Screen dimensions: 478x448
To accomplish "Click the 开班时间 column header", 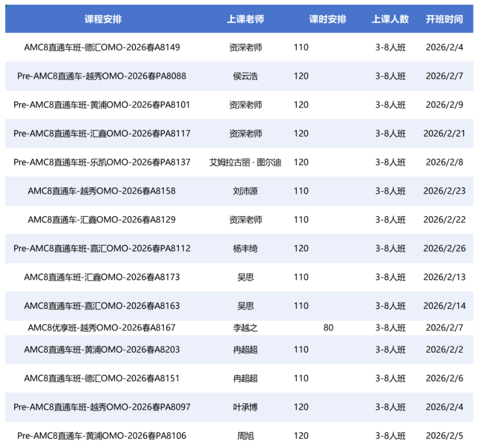I will pos(445,19).
